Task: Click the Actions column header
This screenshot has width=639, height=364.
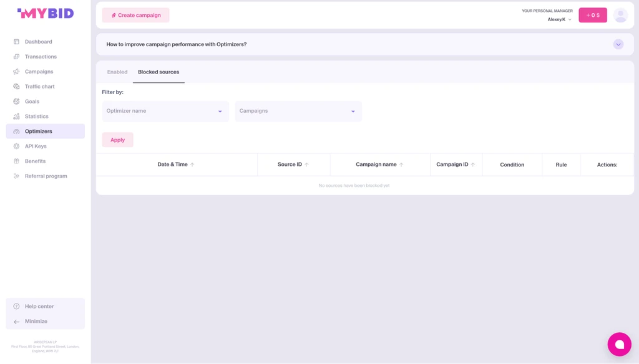Action: 607,165
